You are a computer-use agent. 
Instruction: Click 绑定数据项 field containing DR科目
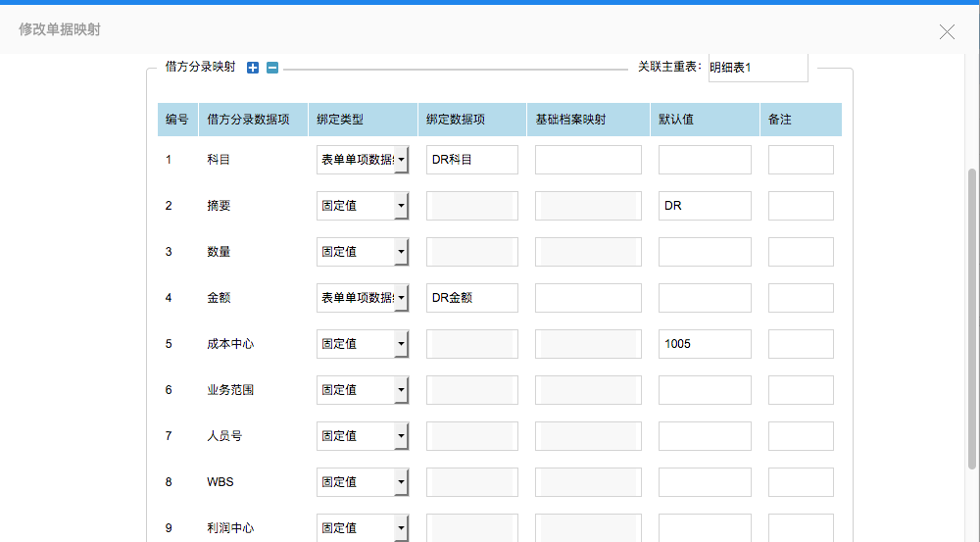tap(471, 160)
